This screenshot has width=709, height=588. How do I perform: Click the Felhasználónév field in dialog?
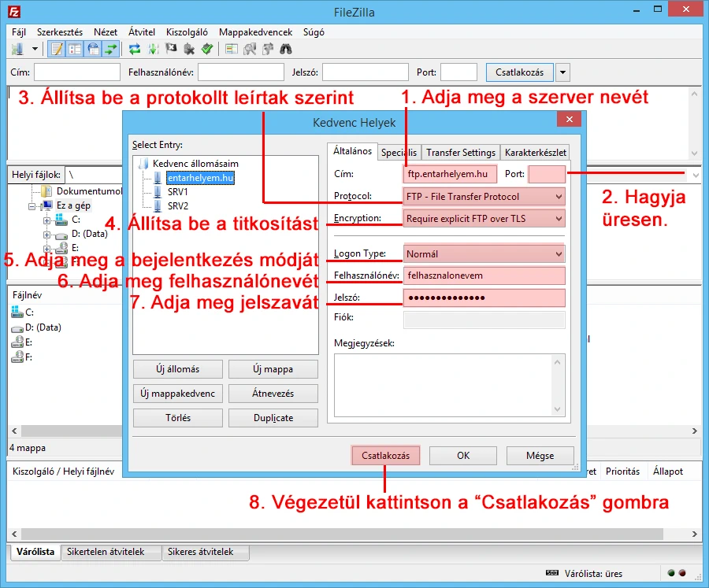coord(484,276)
